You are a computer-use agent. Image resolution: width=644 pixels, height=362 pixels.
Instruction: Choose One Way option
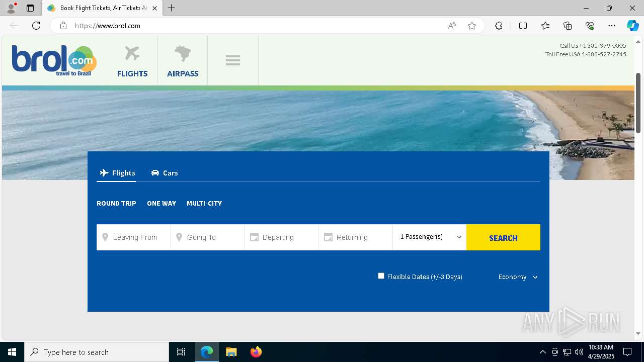[162, 204]
